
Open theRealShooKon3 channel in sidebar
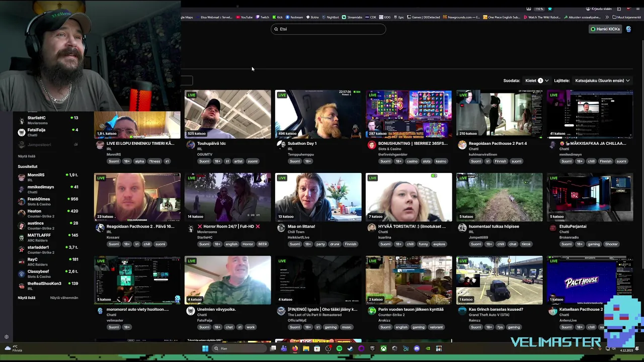47,286
